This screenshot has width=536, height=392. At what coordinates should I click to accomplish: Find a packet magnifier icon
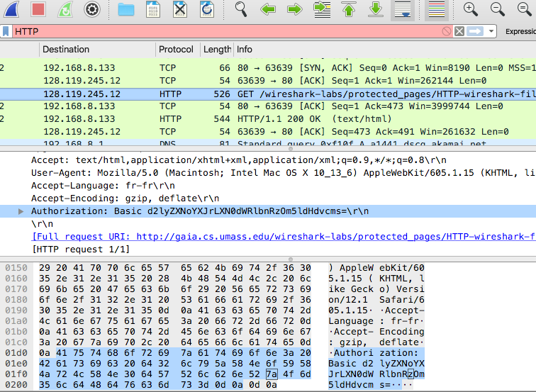pyautogui.click(x=241, y=9)
